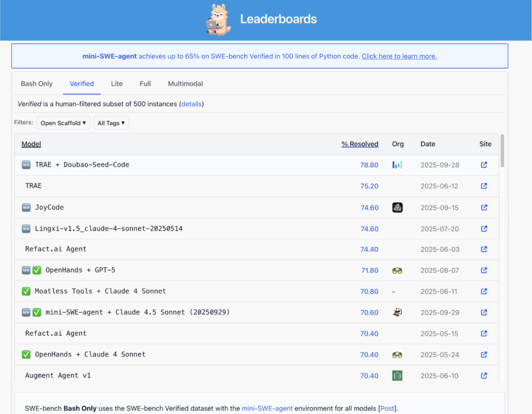Click the leaderboard table's vertical scrollbar

[x=502, y=151]
